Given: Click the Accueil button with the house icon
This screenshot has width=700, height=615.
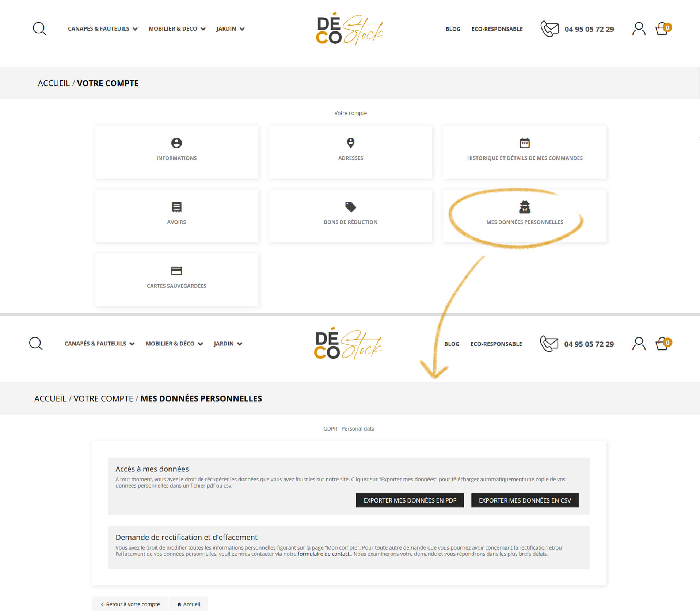Looking at the screenshot, I should 189,604.
